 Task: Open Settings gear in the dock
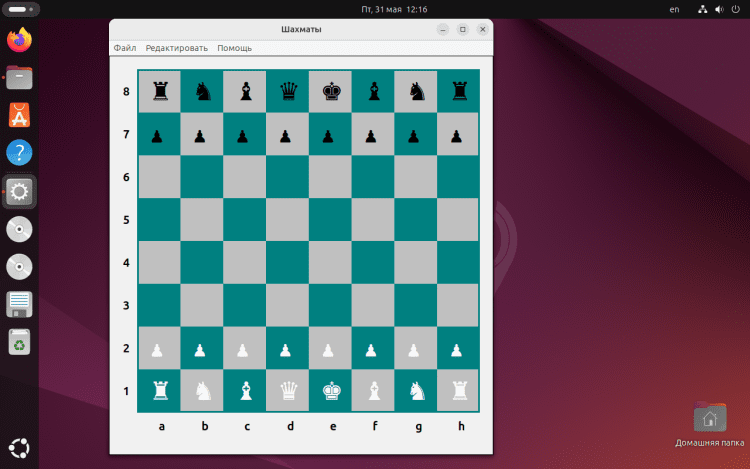(19, 192)
